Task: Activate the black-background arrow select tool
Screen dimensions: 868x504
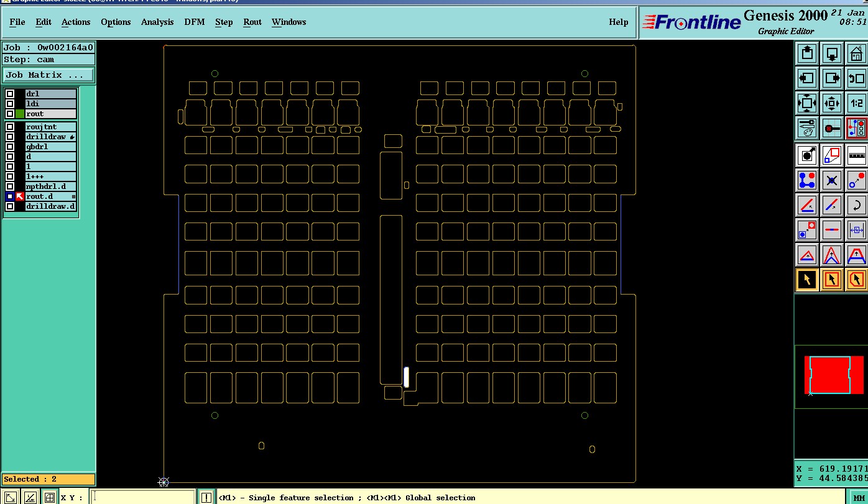Action: pos(807,280)
